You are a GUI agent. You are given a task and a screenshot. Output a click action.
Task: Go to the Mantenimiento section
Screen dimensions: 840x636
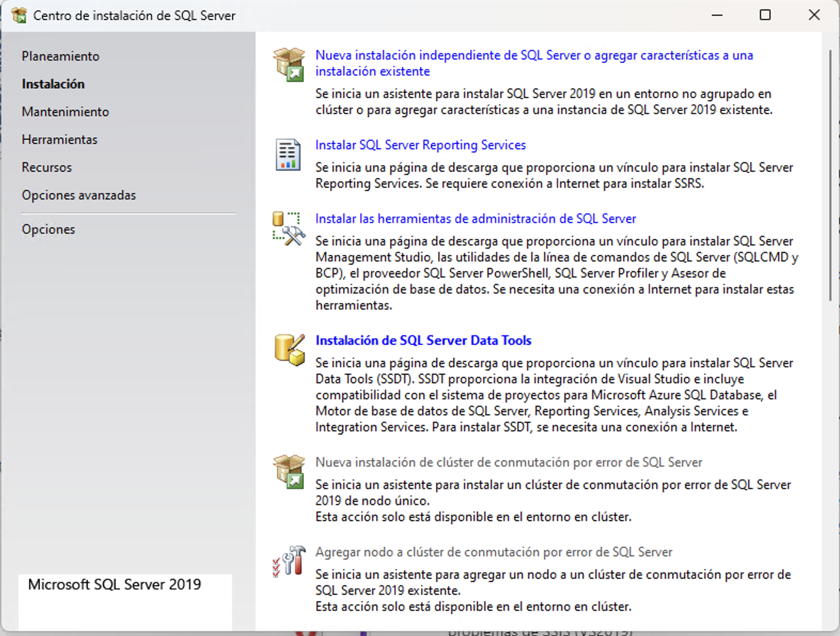click(65, 112)
